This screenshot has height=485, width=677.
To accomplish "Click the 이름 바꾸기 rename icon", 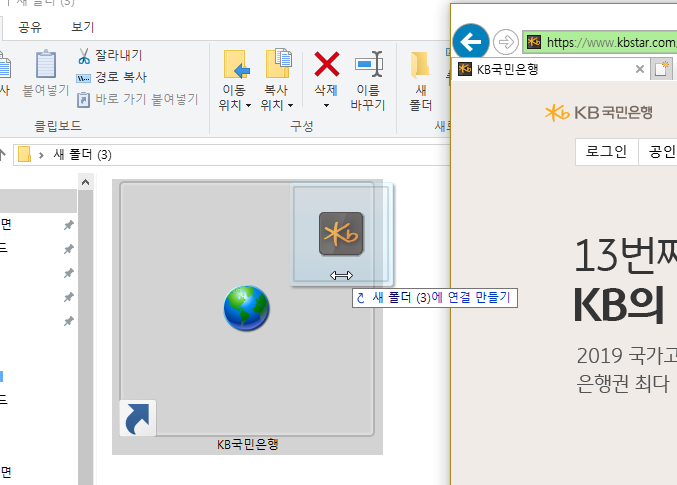I will click(368, 65).
